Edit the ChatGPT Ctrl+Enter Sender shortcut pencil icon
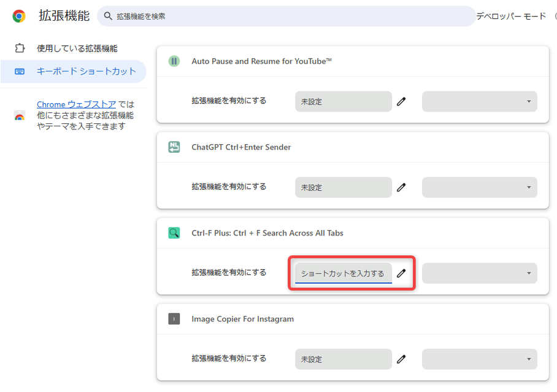Image resolution: width=557 pixels, height=392 pixels. pyautogui.click(x=401, y=188)
